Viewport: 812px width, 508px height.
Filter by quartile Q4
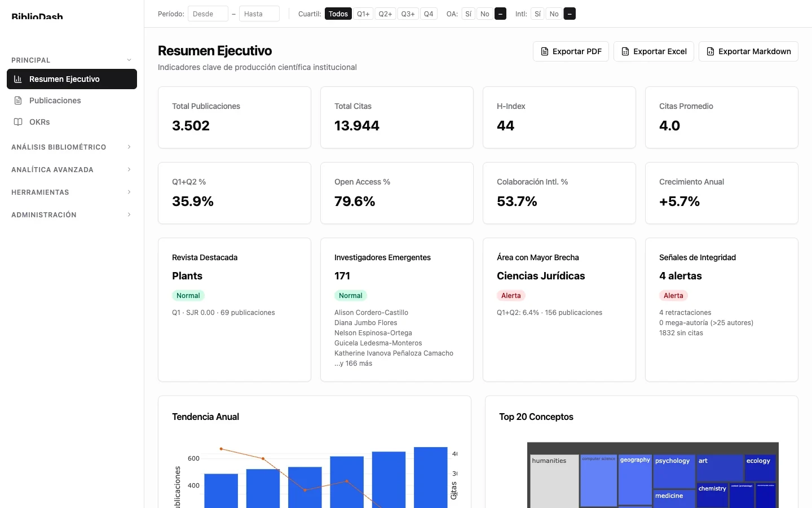click(x=429, y=14)
